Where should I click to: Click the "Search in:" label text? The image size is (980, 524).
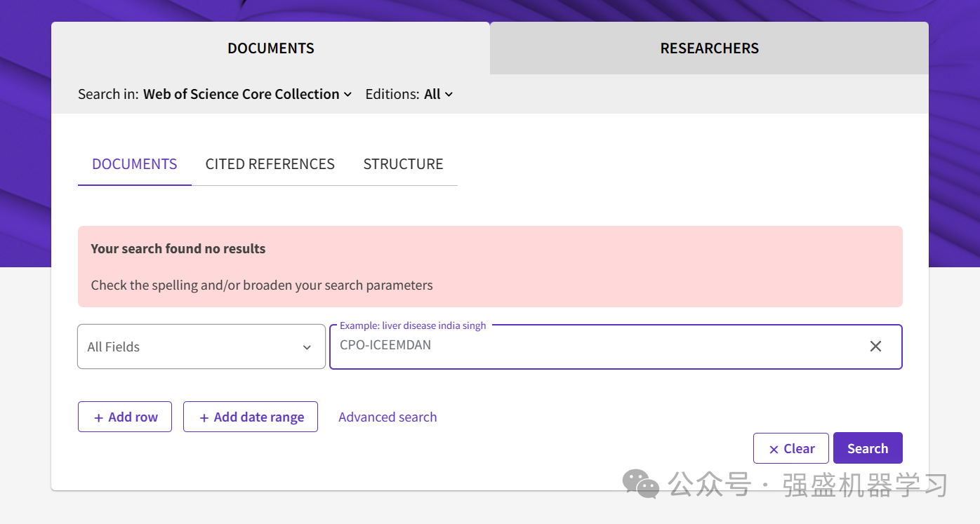coord(108,94)
